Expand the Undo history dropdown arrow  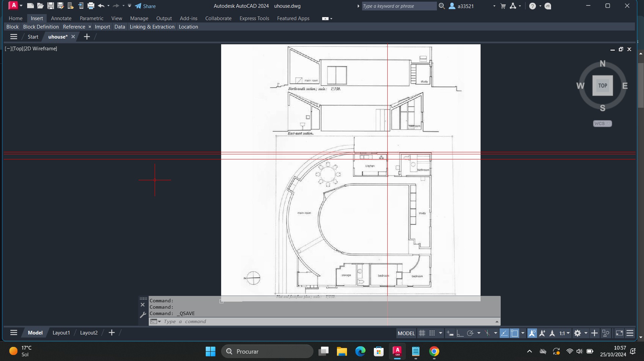[x=108, y=6]
